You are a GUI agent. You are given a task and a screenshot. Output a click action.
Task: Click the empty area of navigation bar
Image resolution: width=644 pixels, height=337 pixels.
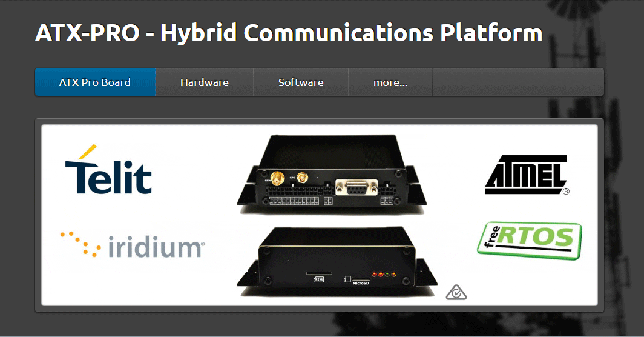(x=518, y=82)
